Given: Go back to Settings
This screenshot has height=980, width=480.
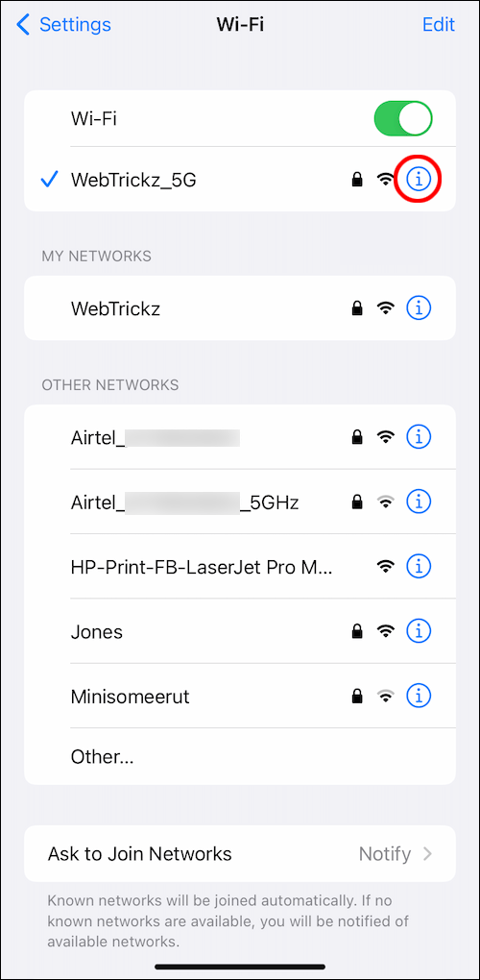Looking at the screenshot, I should click(x=63, y=24).
